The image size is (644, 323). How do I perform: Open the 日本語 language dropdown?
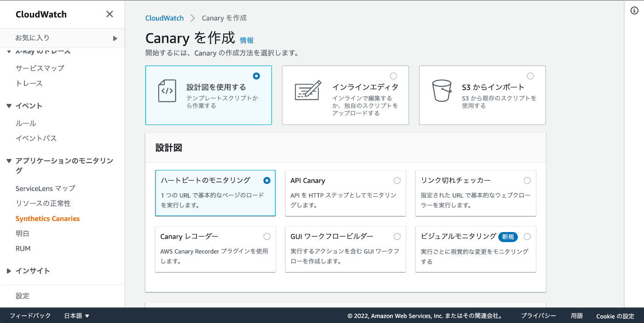pyautogui.click(x=76, y=316)
